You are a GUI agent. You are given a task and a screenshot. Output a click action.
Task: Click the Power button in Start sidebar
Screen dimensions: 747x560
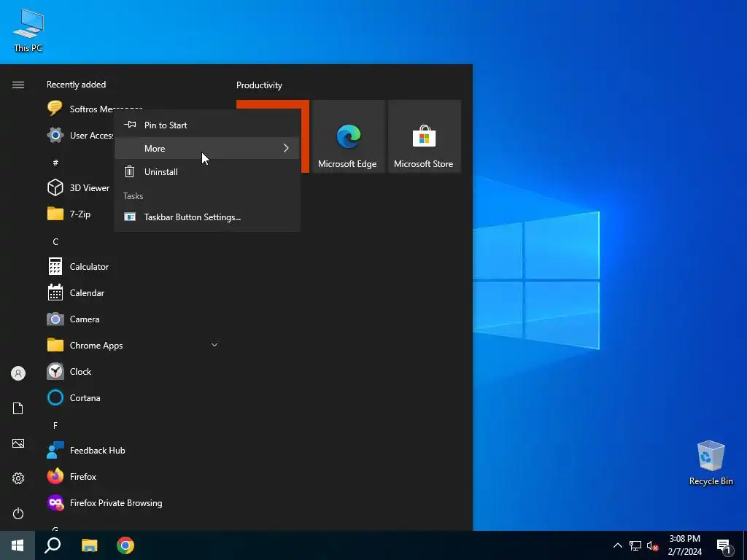coord(18,513)
